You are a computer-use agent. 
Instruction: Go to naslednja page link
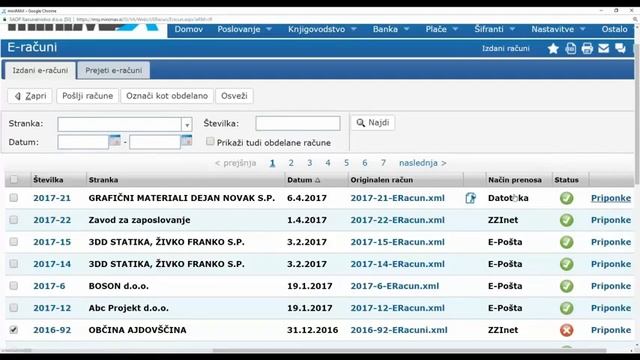[422, 163]
